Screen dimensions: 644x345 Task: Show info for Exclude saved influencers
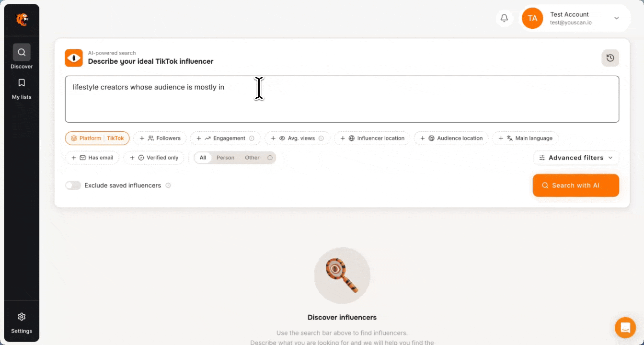coord(168,185)
